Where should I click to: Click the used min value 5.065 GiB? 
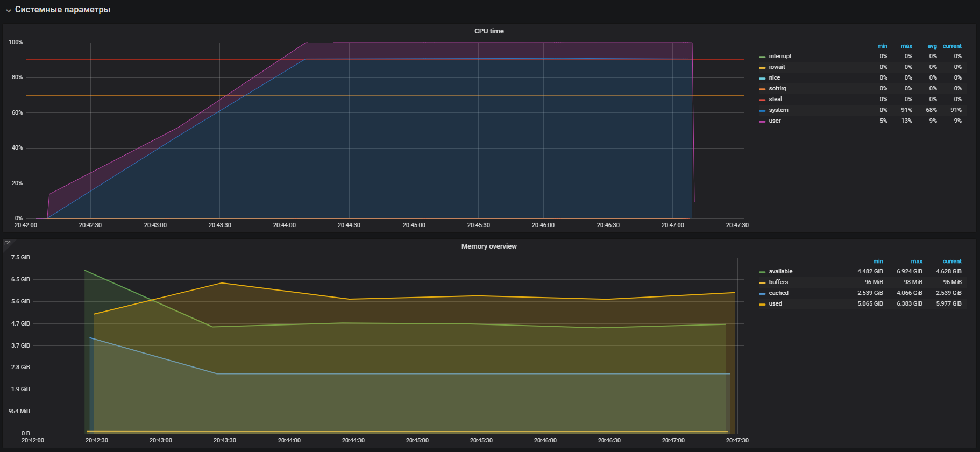pyautogui.click(x=870, y=303)
